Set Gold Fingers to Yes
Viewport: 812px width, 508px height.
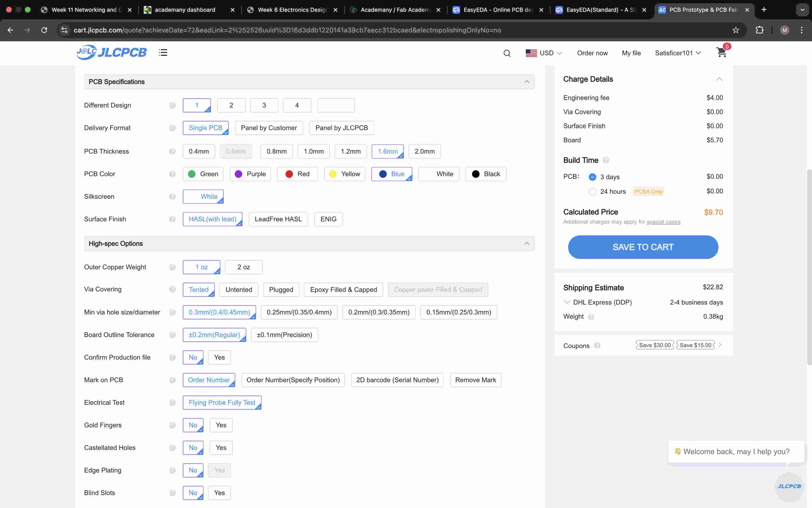coord(221,425)
